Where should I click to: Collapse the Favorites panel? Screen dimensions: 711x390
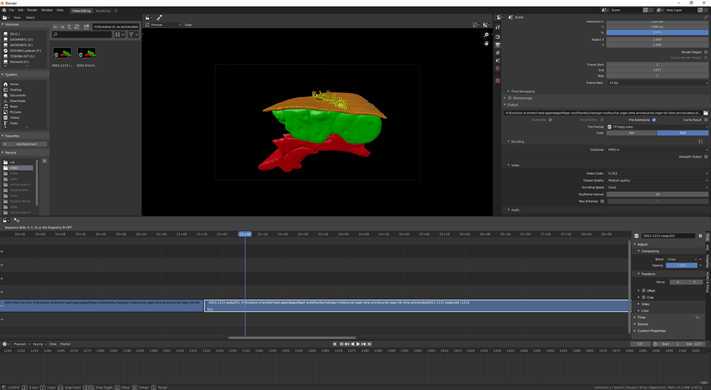(12, 136)
